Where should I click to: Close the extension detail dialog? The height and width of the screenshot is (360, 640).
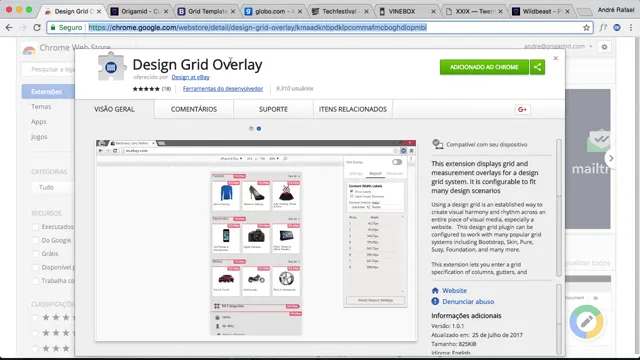556,58
